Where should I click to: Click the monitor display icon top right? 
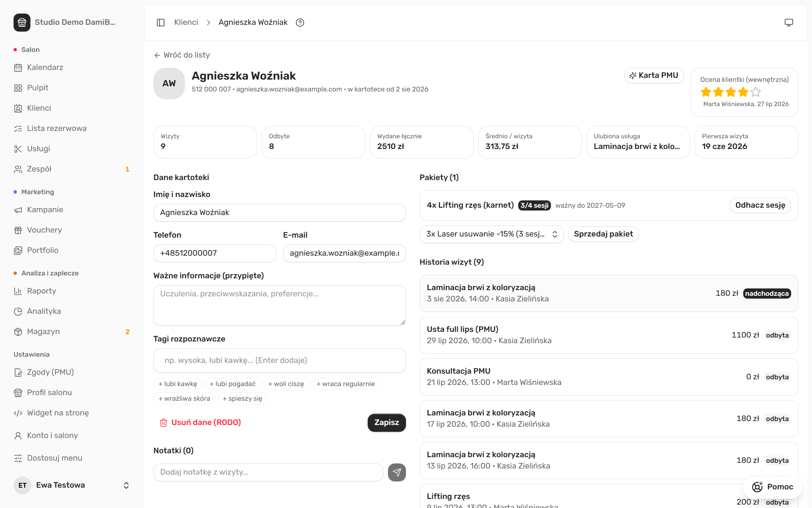(789, 23)
